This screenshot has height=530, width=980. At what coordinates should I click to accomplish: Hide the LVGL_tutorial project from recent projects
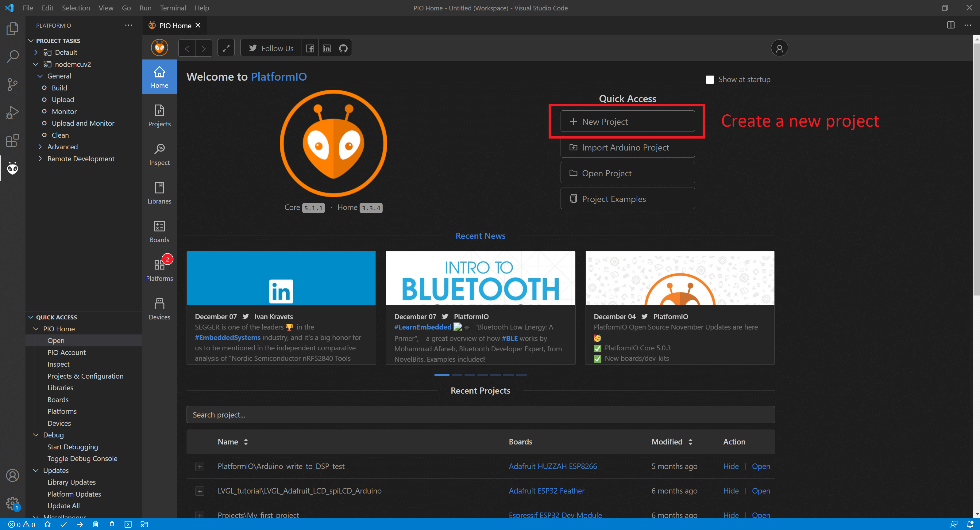coord(731,491)
